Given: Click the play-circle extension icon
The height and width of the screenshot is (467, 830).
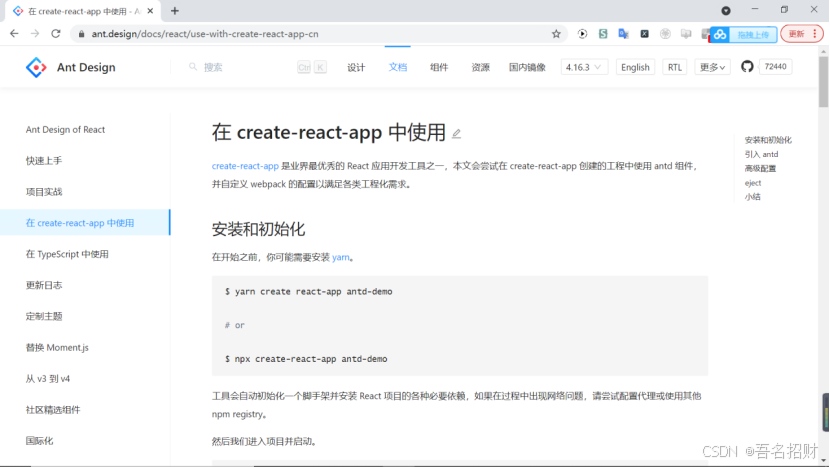Looking at the screenshot, I should [582, 34].
